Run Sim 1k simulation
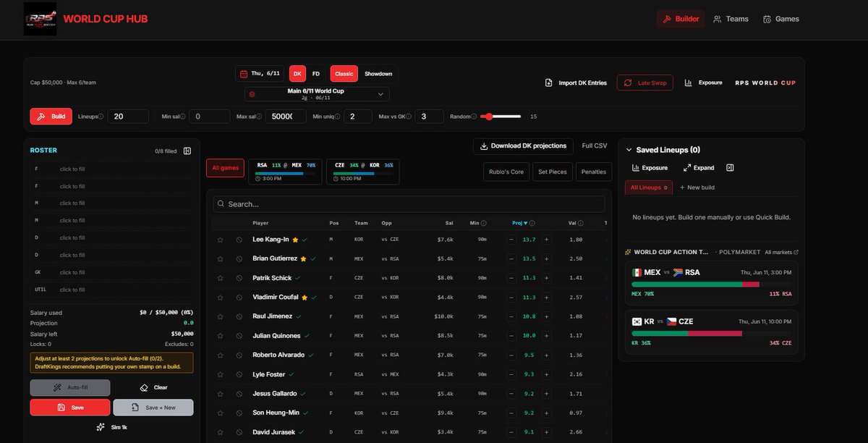868x443 pixels. (x=111, y=427)
